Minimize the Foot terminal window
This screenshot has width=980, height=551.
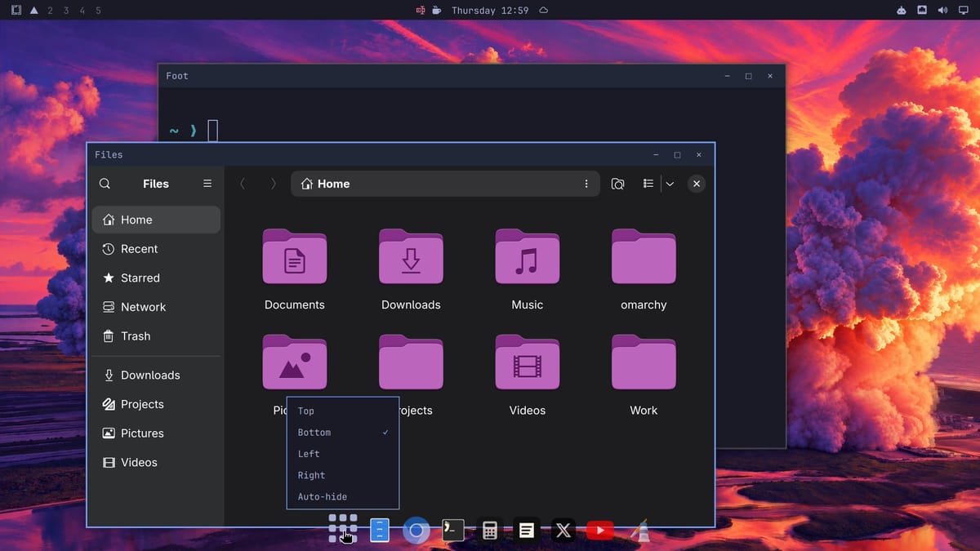[x=727, y=76]
